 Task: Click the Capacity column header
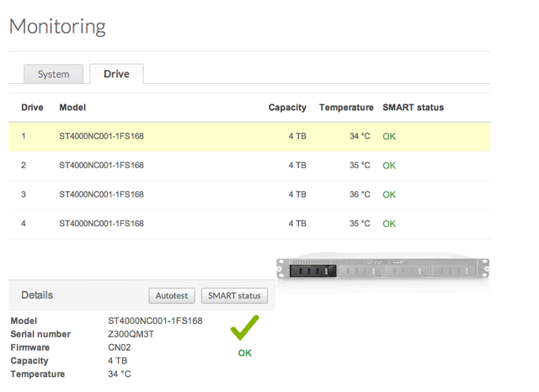coord(287,108)
